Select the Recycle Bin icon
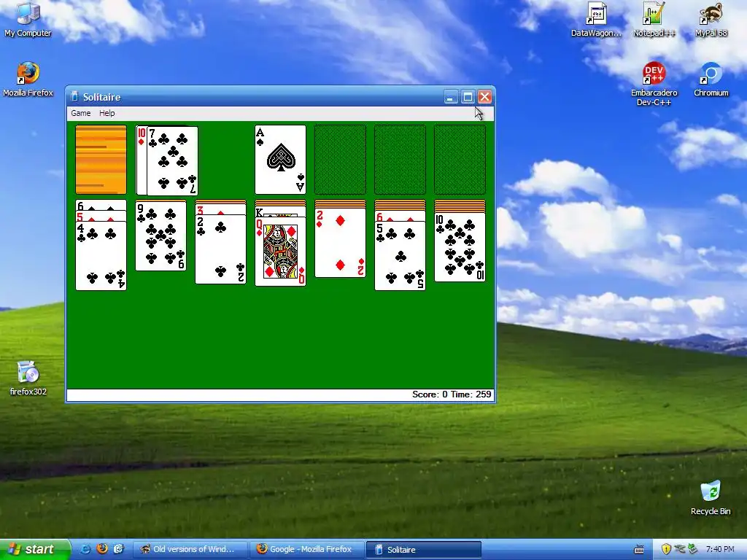 click(711, 498)
